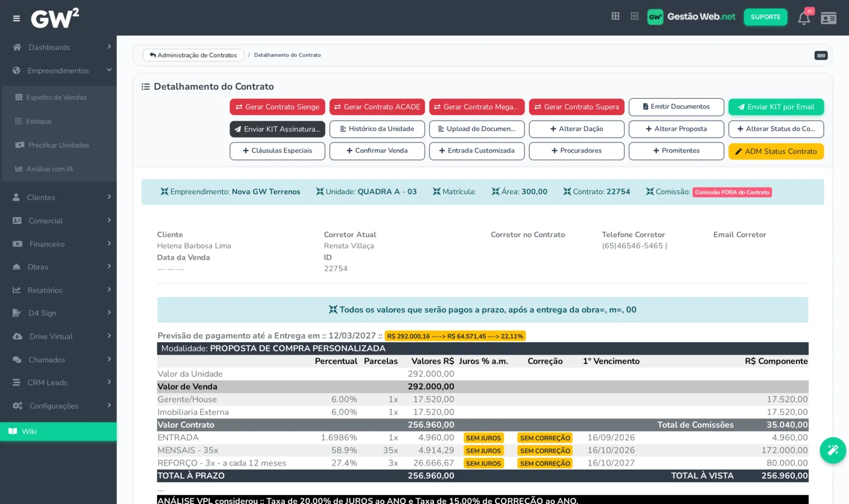Click the GW² logo
Image resolution: width=849 pixels, height=504 pixels.
click(55, 18)
